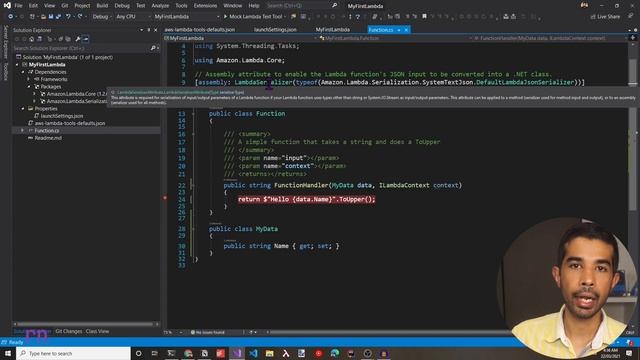Click Solution Explorer horizontal scrollbar
640x360 pixels.
click(x=85, y=324)
